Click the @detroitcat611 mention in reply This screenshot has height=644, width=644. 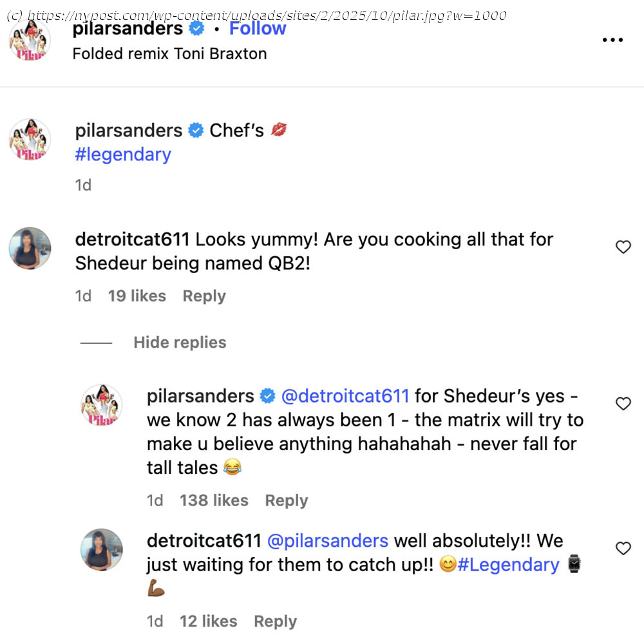[345, 396]
